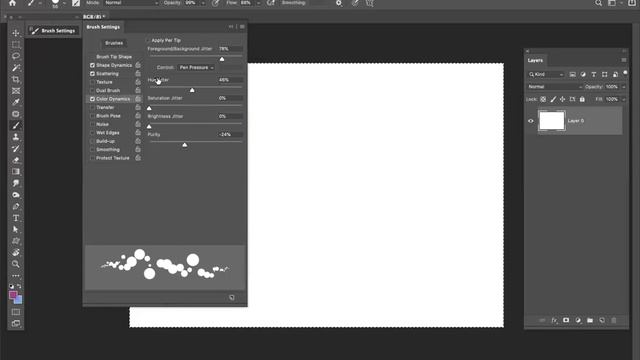The image size is (640, 360).
Task: Select the Gradient tool
Action: tap(16, 171)
